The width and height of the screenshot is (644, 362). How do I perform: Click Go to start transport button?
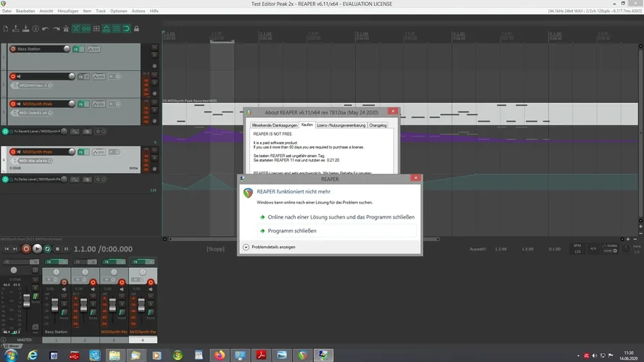click(7, 249)
